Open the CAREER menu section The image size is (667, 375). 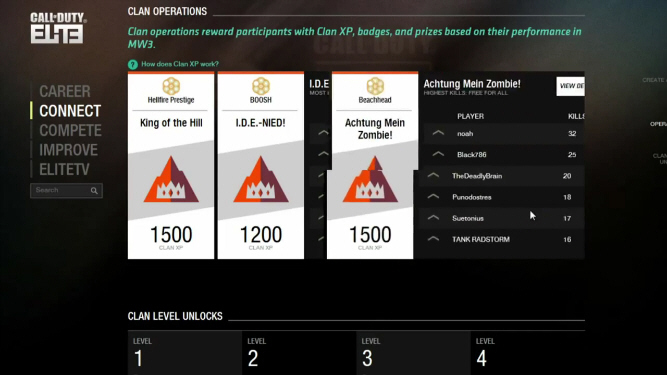[x=65, y=91]
